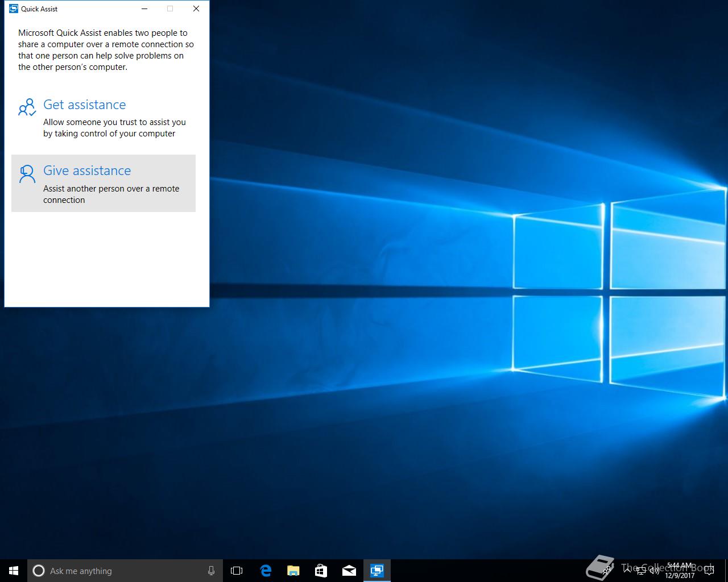The width and height of the screenshot is (728, 582).
Task: Open the Windows Store from the taskbar
Action: click(x=321, y=571)
